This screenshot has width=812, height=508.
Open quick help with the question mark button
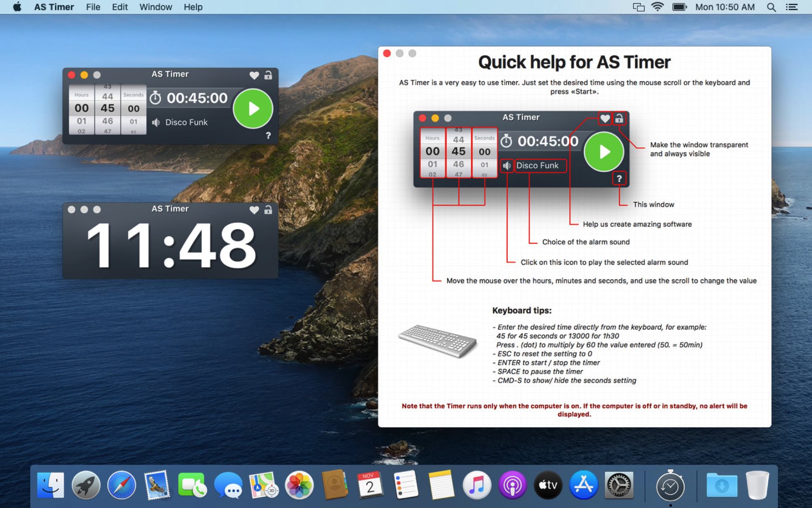[x=268, y=135]
